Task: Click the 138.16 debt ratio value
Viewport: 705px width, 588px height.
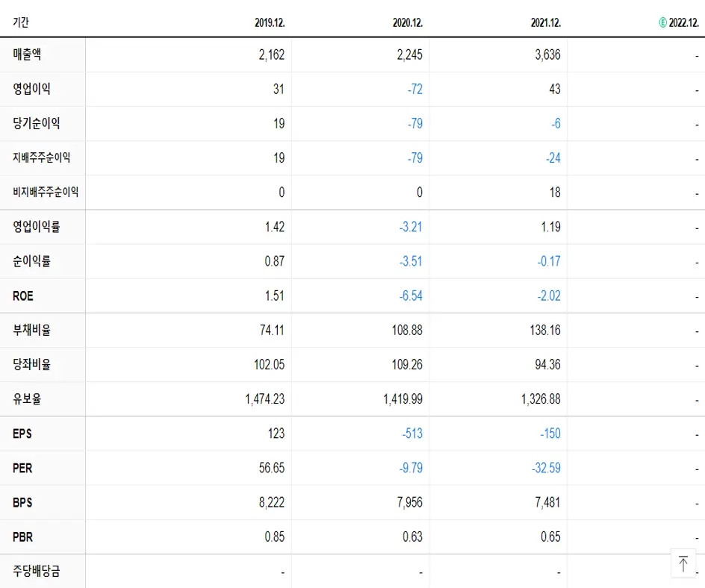Action: 545,330
